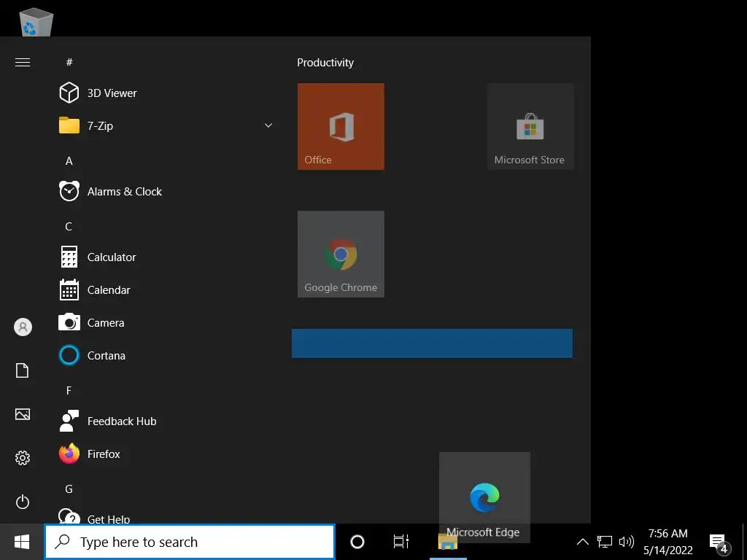This screenshot has height=560, width=747.
Task: Open the 7-Zip folder entry
Action: (164, 125)
